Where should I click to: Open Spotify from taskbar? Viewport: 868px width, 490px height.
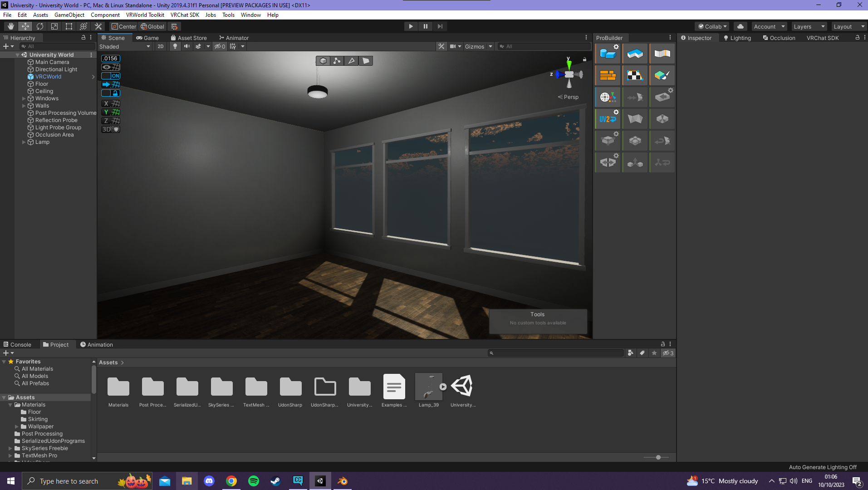tap(254, 481)
